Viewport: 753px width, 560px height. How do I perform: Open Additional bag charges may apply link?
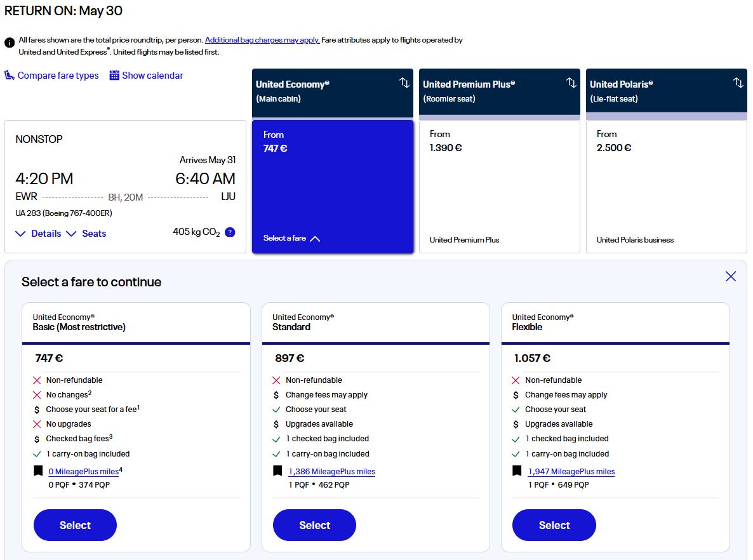(262, 40)
